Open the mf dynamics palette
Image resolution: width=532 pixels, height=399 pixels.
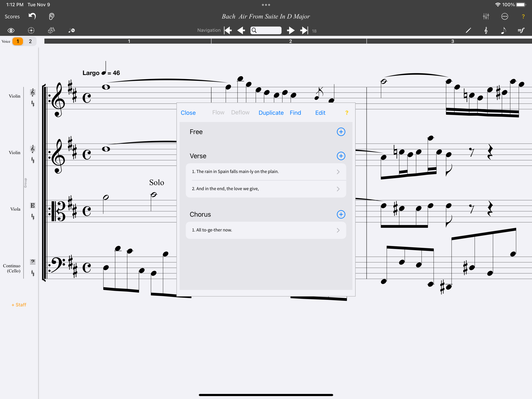[521, 30]
